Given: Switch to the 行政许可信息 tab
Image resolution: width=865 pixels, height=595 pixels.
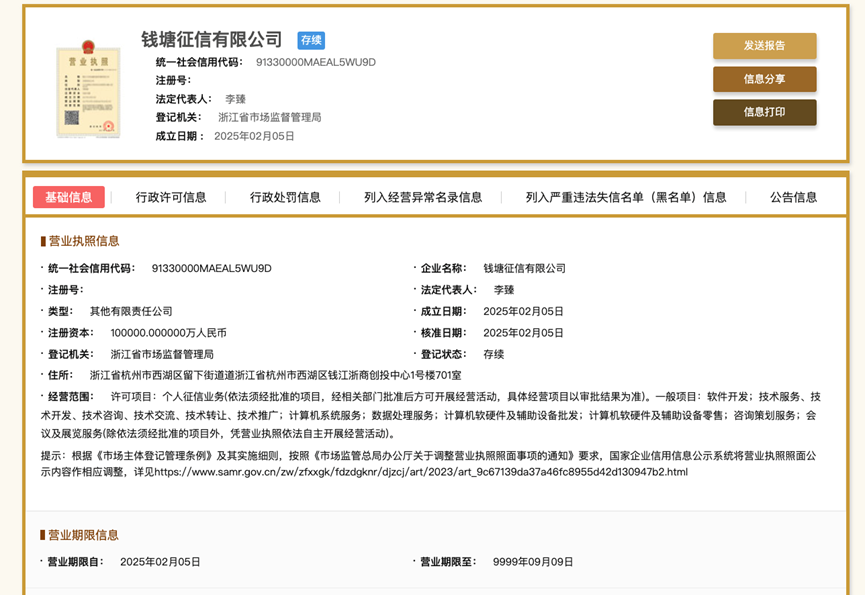Looking at the screenshot, I should coord(171,197).
